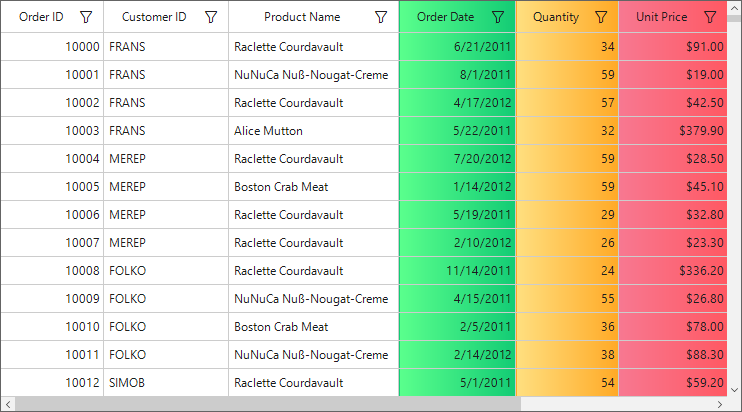Select Order ID cell 10005
This screenshot has width=742, height=412.
click(52, 186)
